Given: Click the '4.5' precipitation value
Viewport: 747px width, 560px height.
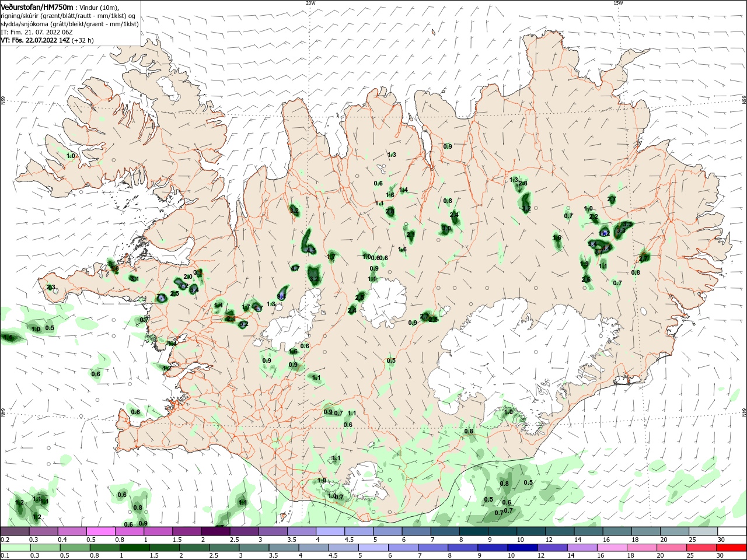Looking at the screenshot, I should pos(311,251).
